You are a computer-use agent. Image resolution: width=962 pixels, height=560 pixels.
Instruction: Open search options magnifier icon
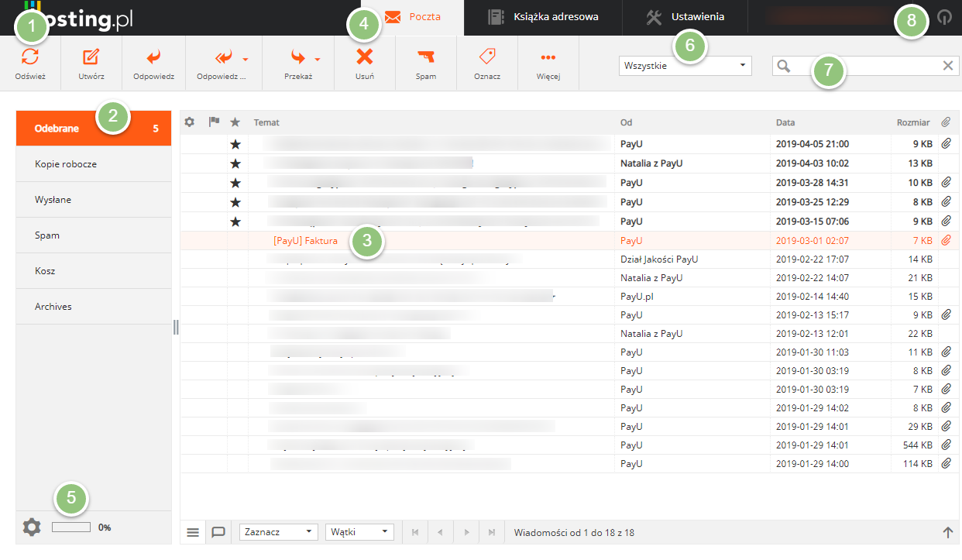[x=784, y=66]
